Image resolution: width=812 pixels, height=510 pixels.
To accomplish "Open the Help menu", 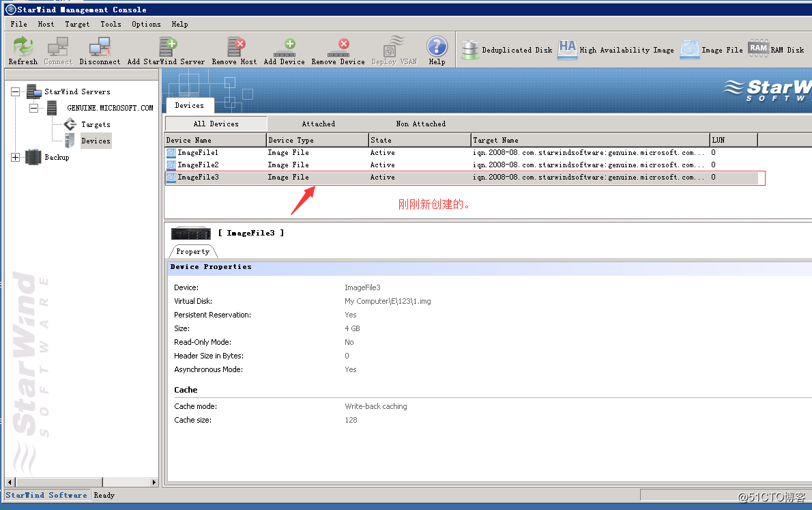I will pos(179,24).
